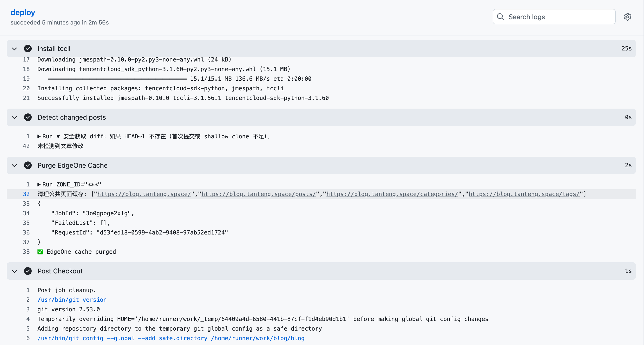The height and width of the screenshot is (345, 644).
Task: Click Detect changed posts success check icon
Action: tap(28, 117)
